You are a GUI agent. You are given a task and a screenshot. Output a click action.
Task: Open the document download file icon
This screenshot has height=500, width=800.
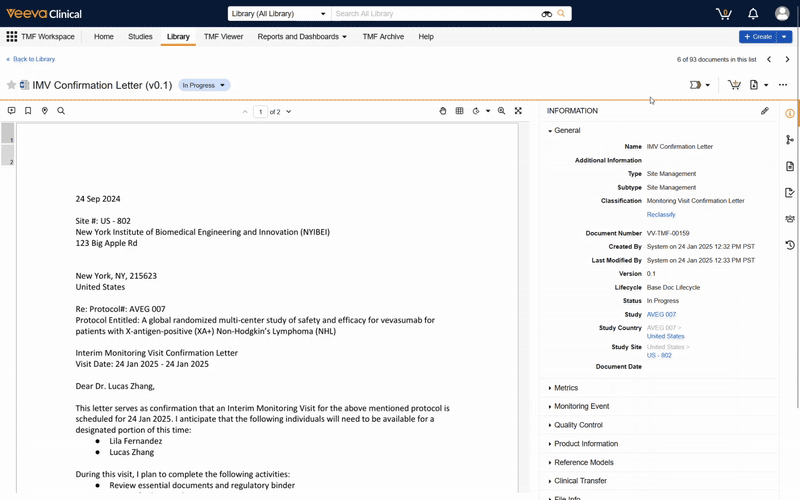click(x=754, y=85)
